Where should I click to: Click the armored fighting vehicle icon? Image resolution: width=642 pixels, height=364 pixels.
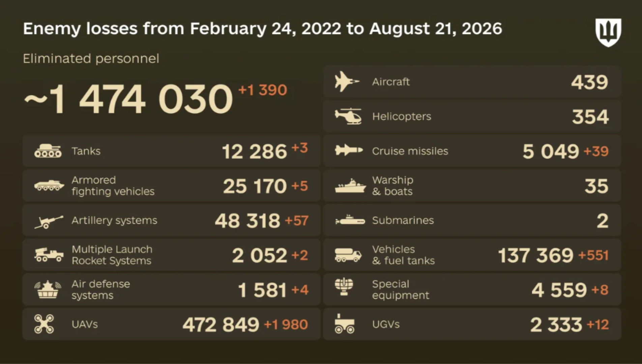click(x=49, y=185)
